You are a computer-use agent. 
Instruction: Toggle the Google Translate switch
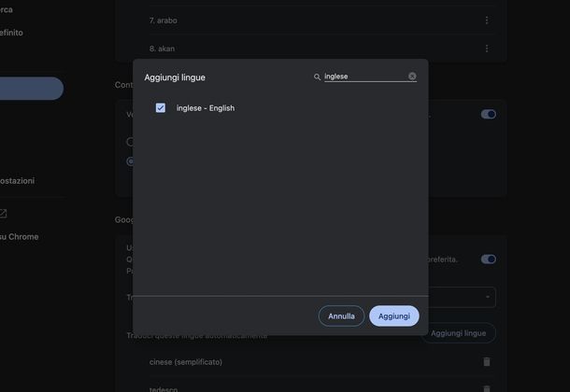[488, 259]
